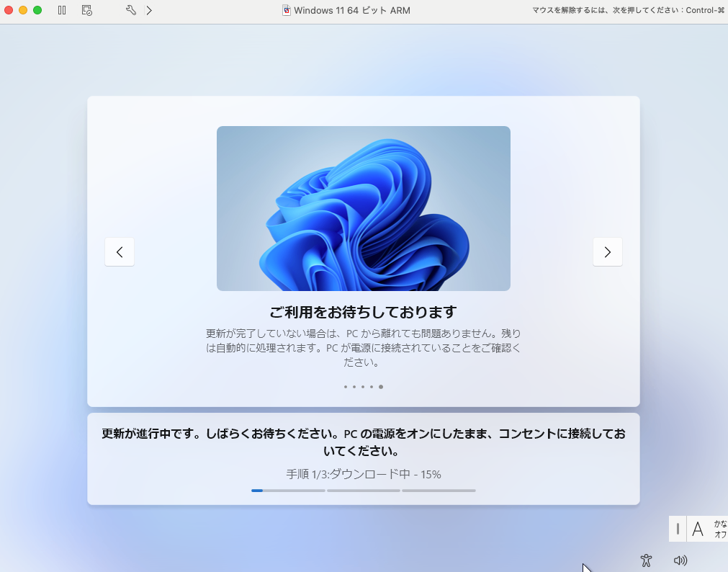The image size is (728, 572).
Task: Select the fourth carousel page dot
Action: [x=372, y=387]
